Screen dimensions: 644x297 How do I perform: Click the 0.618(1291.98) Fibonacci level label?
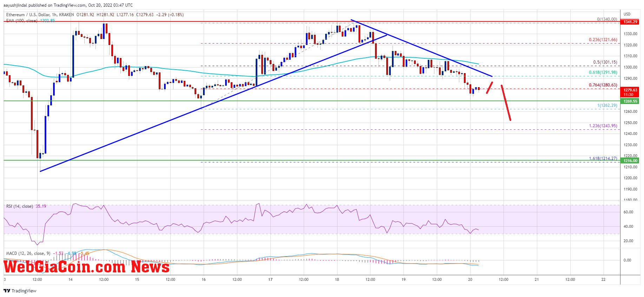coord(603,72)
